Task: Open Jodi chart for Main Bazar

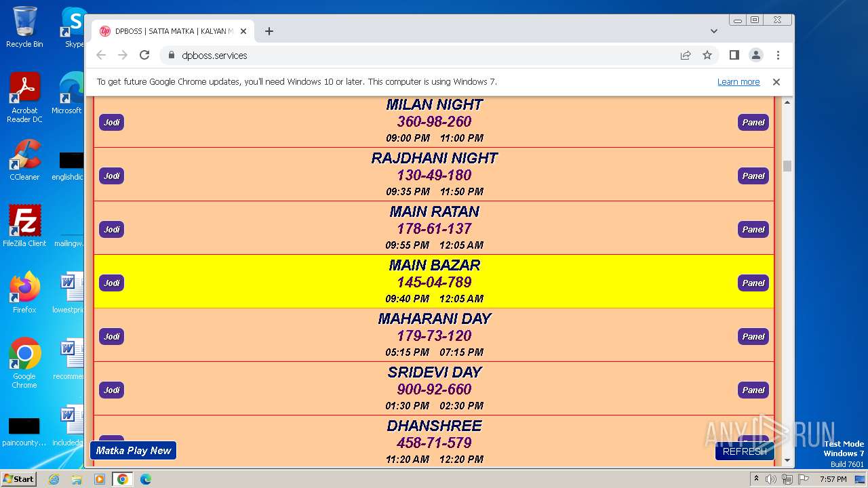Action: coord(112,283)
